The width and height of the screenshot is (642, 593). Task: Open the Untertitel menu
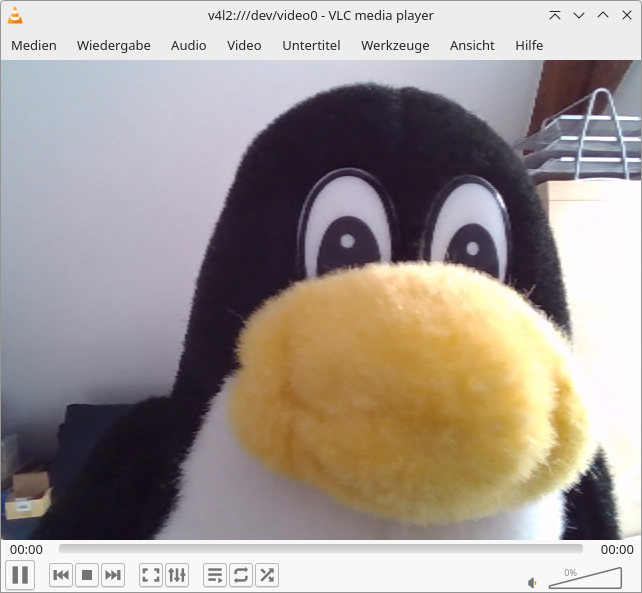(x=311, y=45)
